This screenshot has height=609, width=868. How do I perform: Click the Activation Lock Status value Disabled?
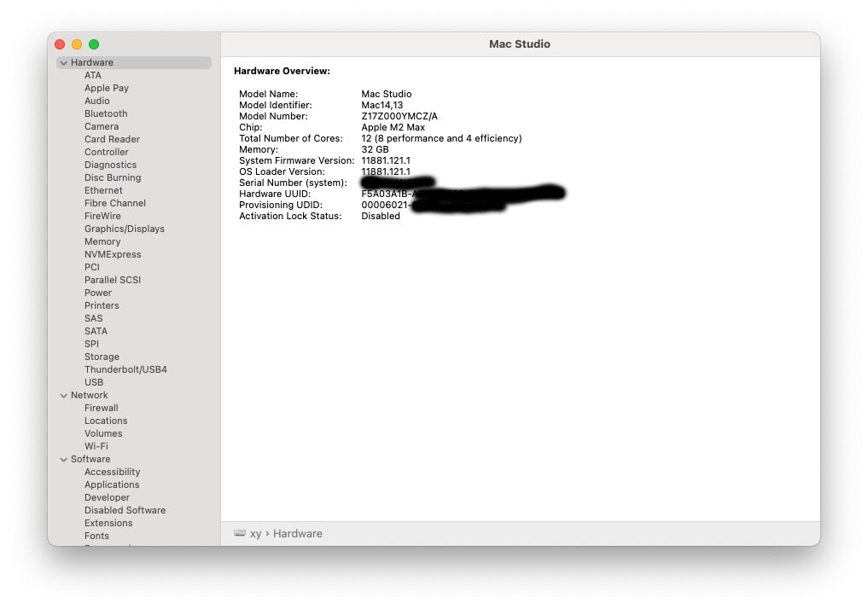pyautogui.click(x=381, y=216)
